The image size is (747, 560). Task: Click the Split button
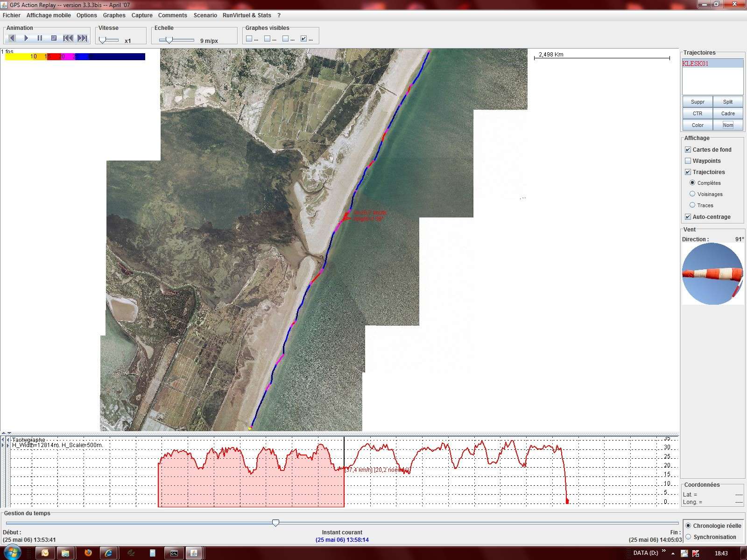tap(728, 102)
